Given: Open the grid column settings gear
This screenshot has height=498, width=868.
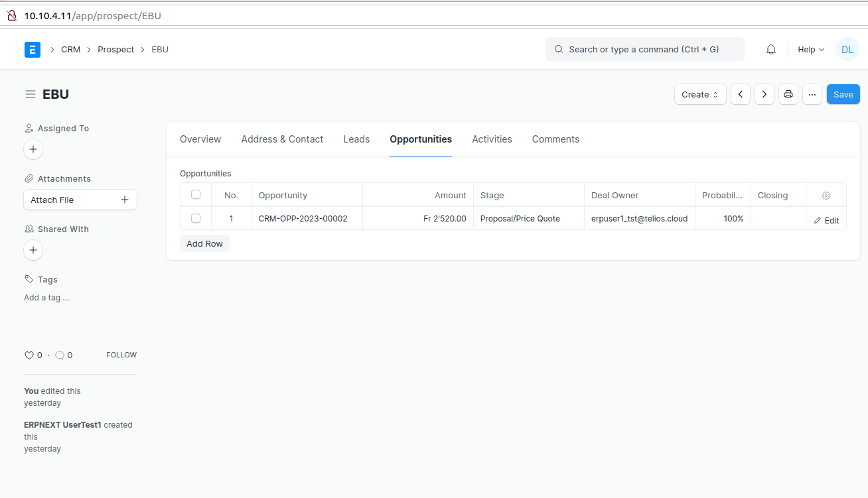Looking at the screenshot, I should point(826,194).
